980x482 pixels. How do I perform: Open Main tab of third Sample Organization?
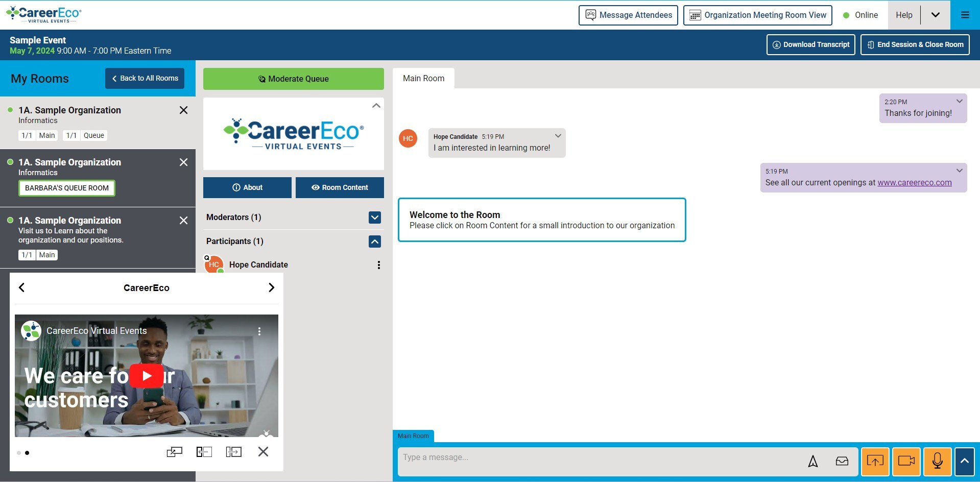point(38,255)
